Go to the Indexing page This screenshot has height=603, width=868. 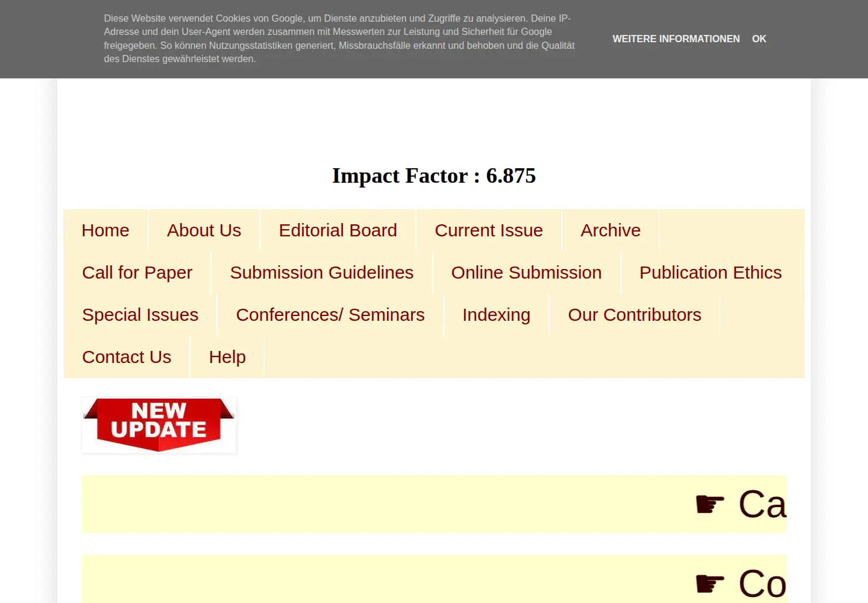pyautogui.click(x=496, y=315)
